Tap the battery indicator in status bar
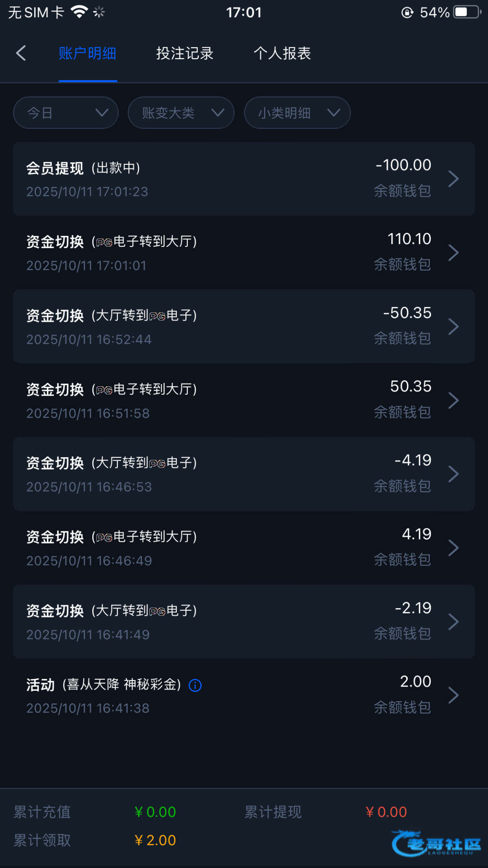 click(467, 12)
